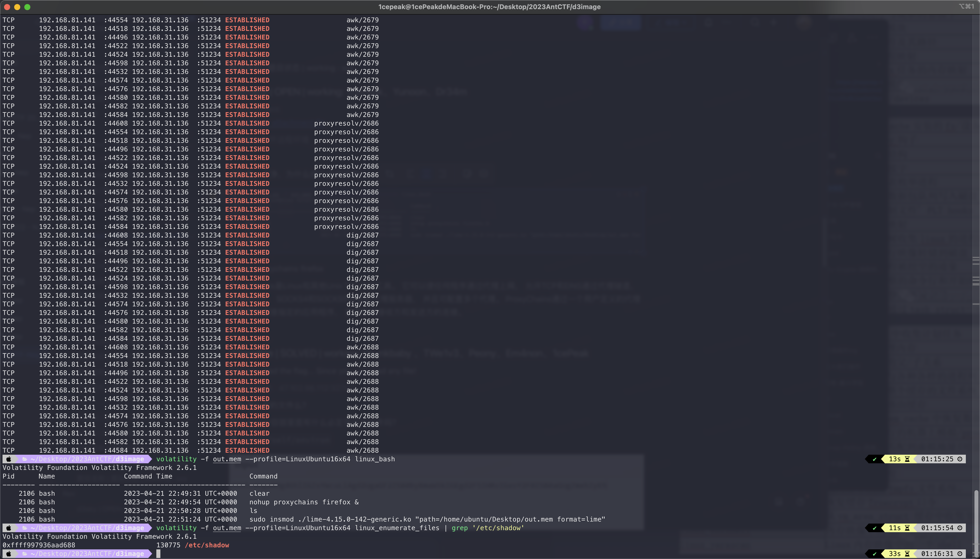The height and width of the screenshot is (559, 980).
Task: Click the 'Pid' column header
Action: coord(8,476)
